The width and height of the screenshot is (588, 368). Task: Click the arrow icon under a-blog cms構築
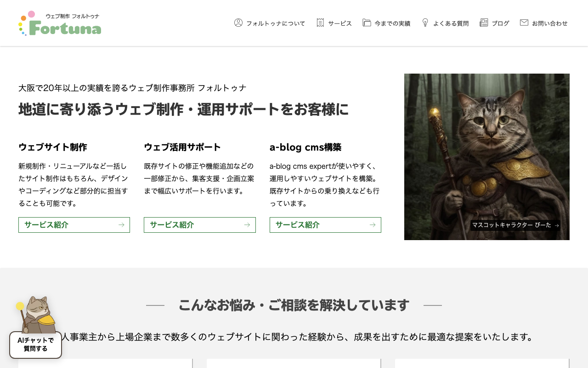click(x=373, y=225)
